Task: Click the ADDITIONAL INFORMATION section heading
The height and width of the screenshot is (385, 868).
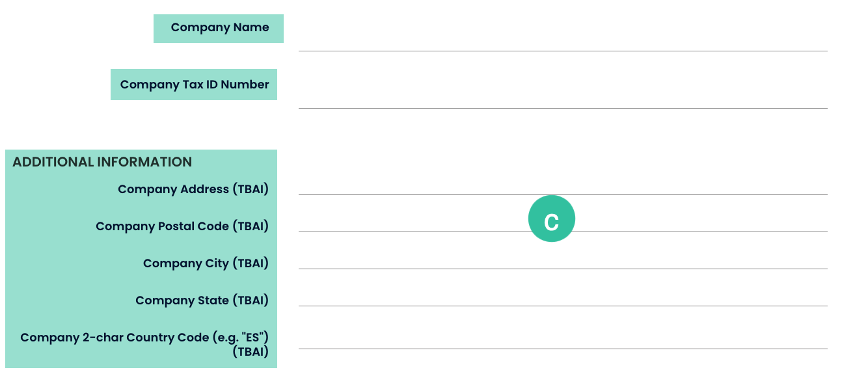Action: click(102, 162)
